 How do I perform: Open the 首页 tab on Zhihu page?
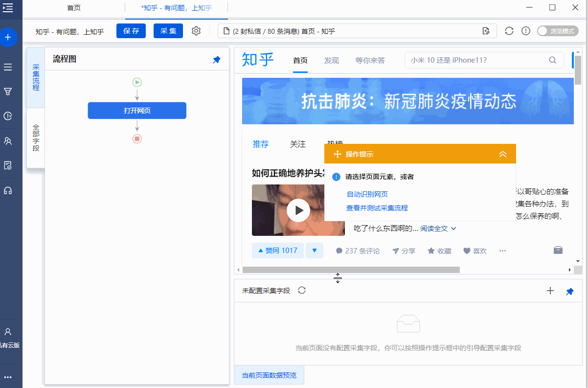point(300,61)
